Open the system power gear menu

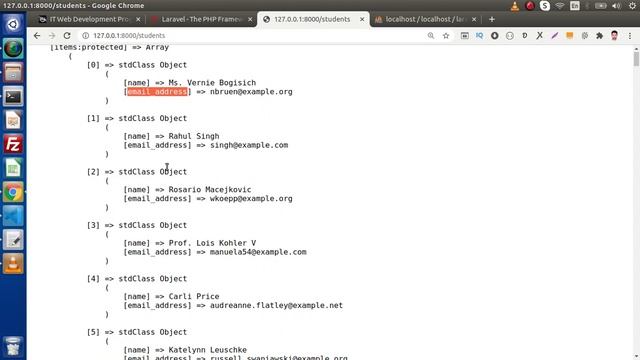(632, 6)
